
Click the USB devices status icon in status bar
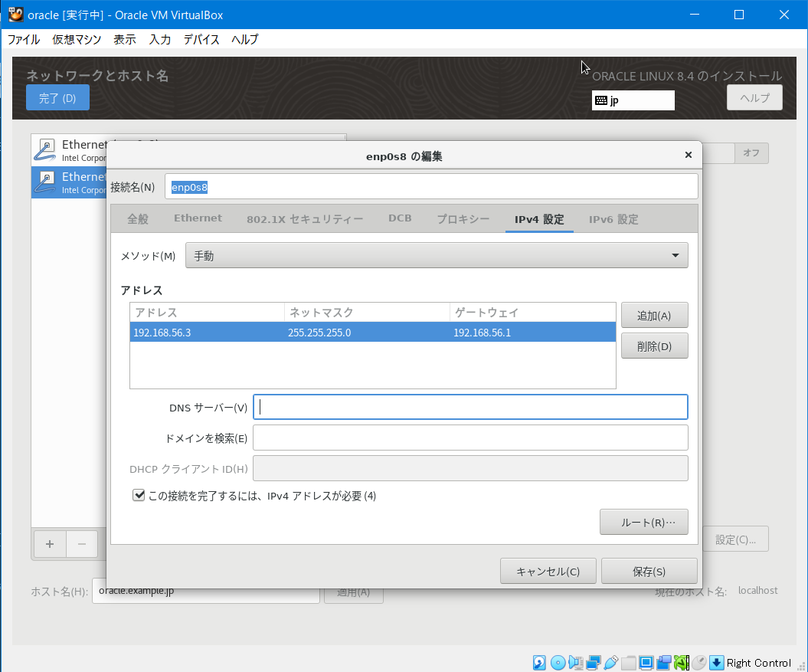click(611, 662)
